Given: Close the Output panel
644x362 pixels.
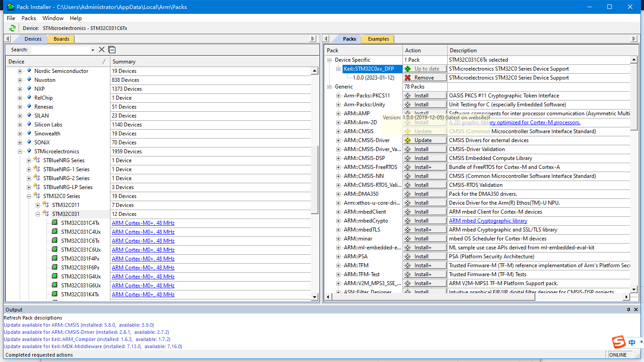Looking at the screenshot, I should (636, 310).
